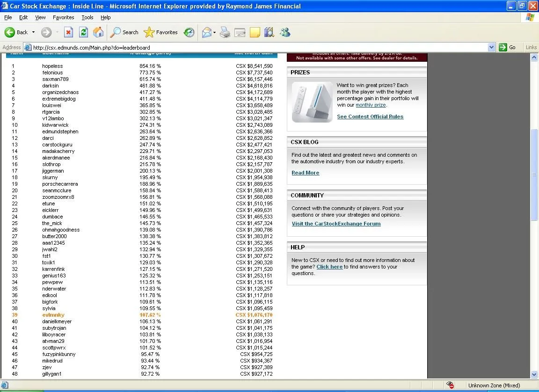Open the Favorites menu
The width and height of the screenshot is (539, 392).
point(63,17)
